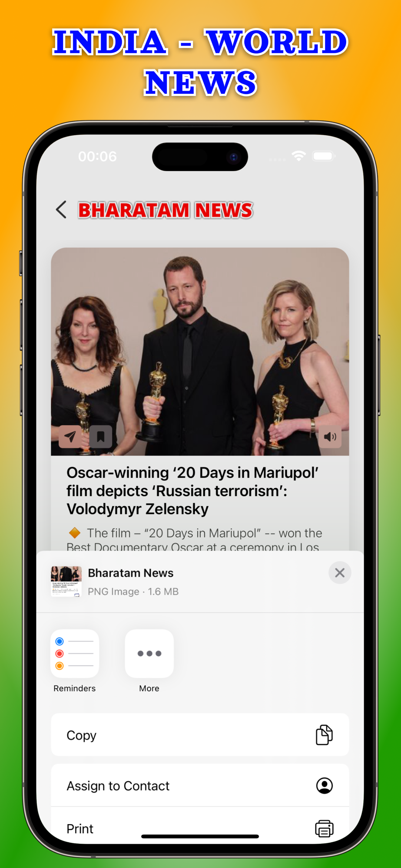
Task: Click the contact person circle icon
Action: 324,786
